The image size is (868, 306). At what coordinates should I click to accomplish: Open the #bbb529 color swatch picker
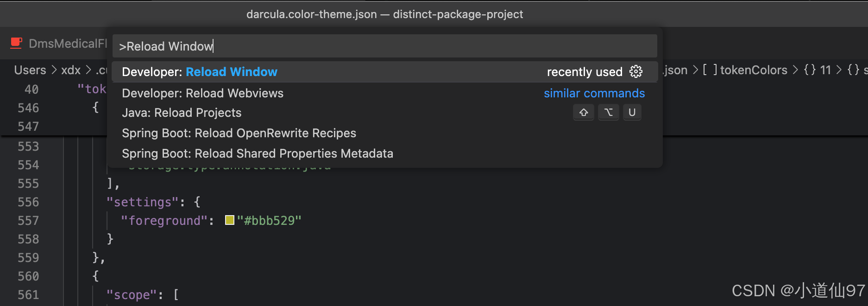tap(229, 220)
